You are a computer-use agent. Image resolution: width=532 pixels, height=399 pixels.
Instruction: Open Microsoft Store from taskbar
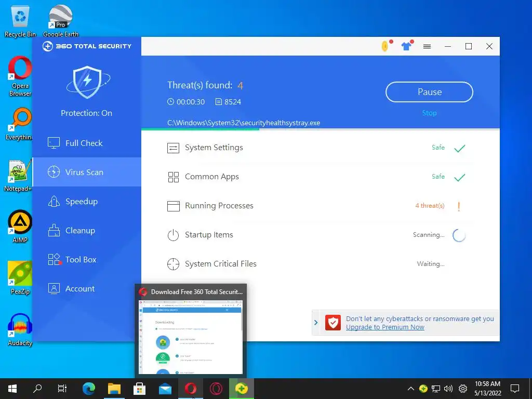point(139,389)
